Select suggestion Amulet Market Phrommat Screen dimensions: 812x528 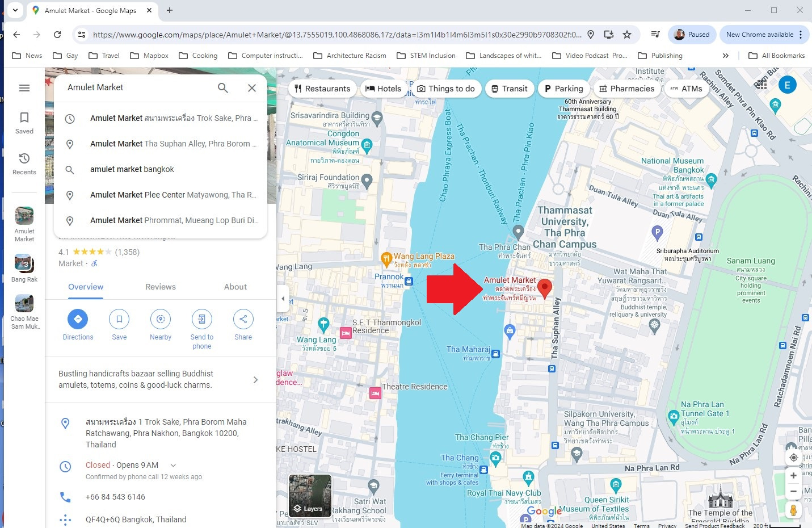click(x=161, y=220)
